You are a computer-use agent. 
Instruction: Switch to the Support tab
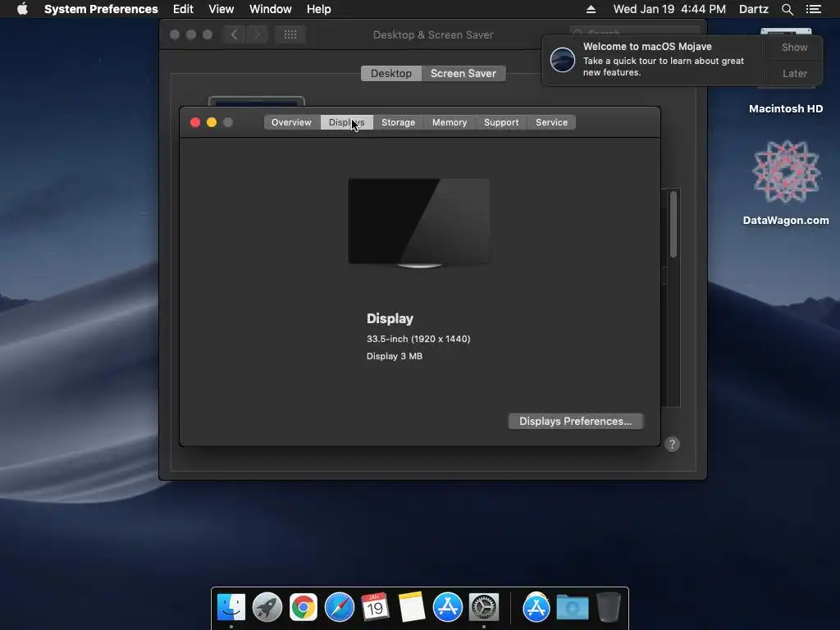pyautogui.click(x=501, y=123)
